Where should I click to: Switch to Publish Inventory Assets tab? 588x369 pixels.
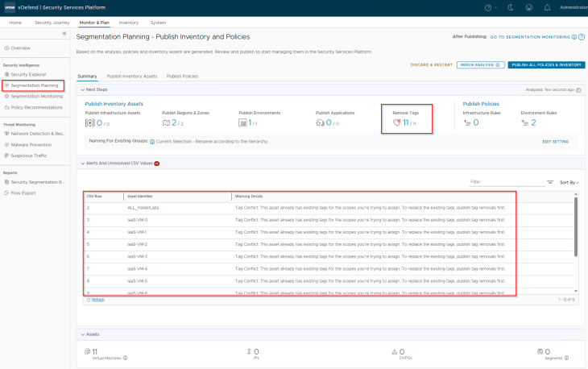click(131, 76)
